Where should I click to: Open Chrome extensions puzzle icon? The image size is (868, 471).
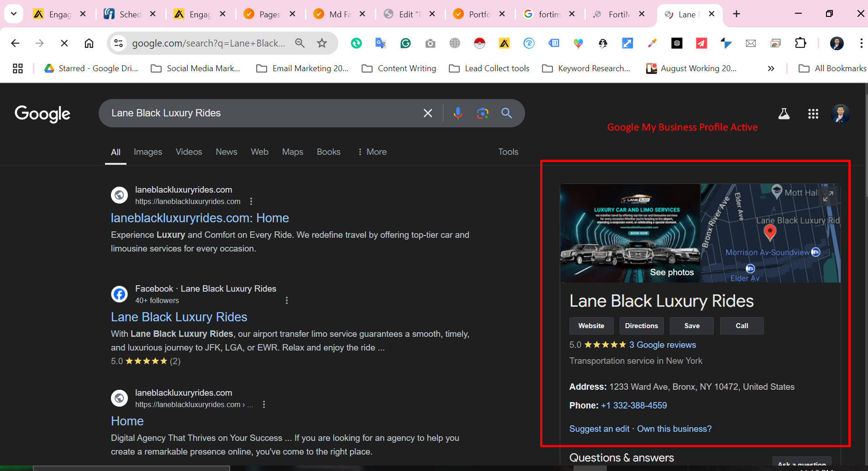point(800,43)
